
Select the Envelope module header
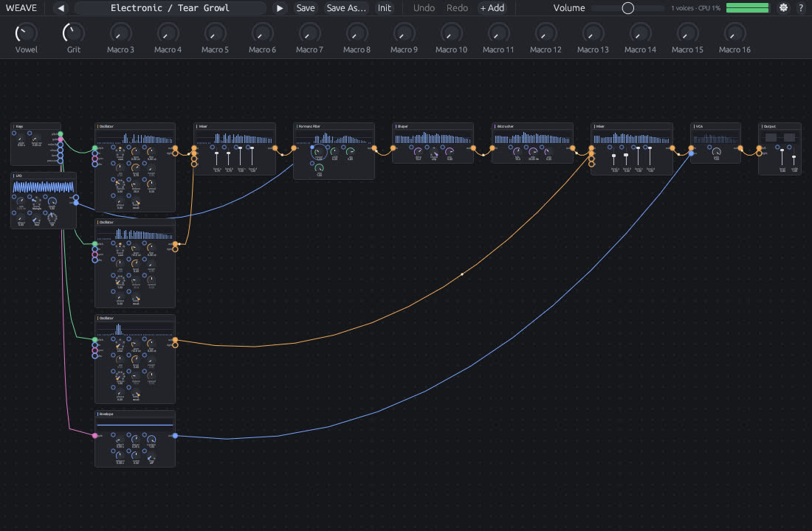tap(135, 414)
